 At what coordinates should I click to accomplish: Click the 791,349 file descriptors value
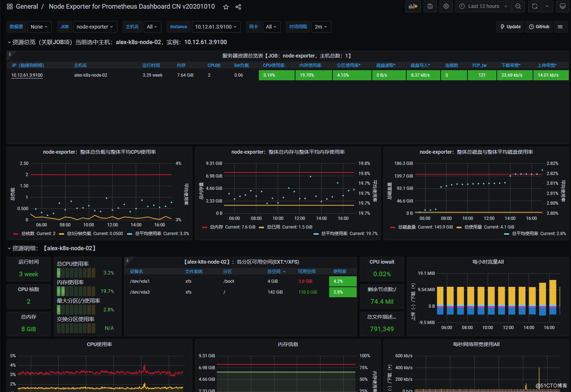pos(382,329)
